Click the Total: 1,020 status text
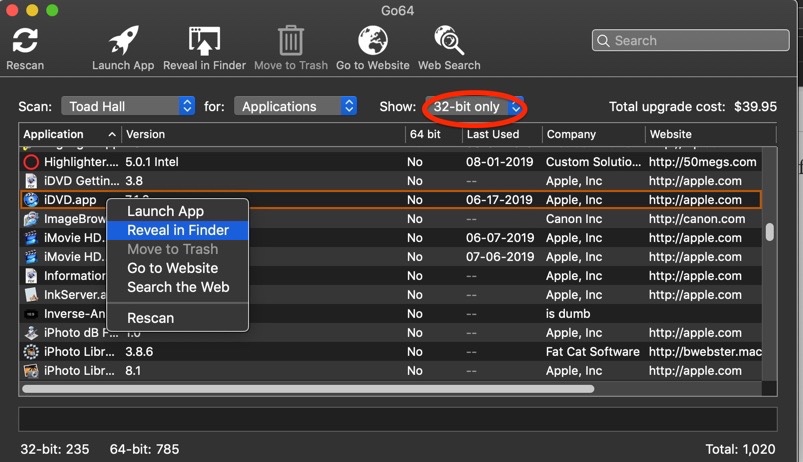Image resolution: width=803 pixels, height=462 pixels. pos(740,449)
